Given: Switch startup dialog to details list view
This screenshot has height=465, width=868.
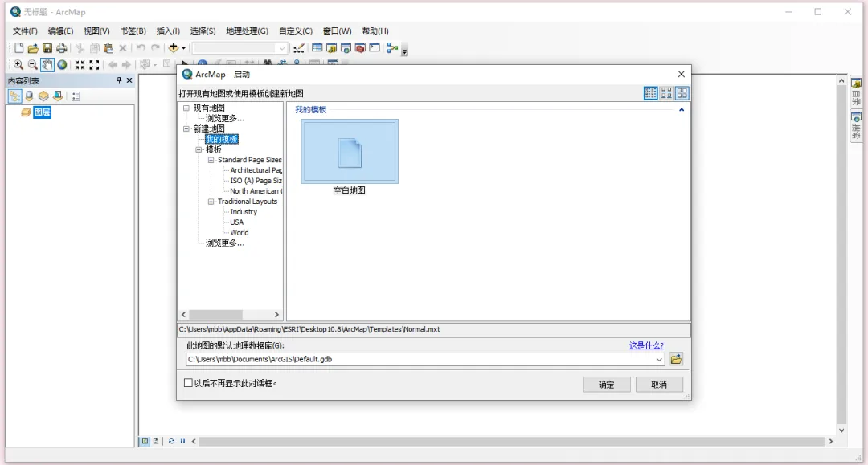Looking at the screenshot, I should tap(650, 93).
